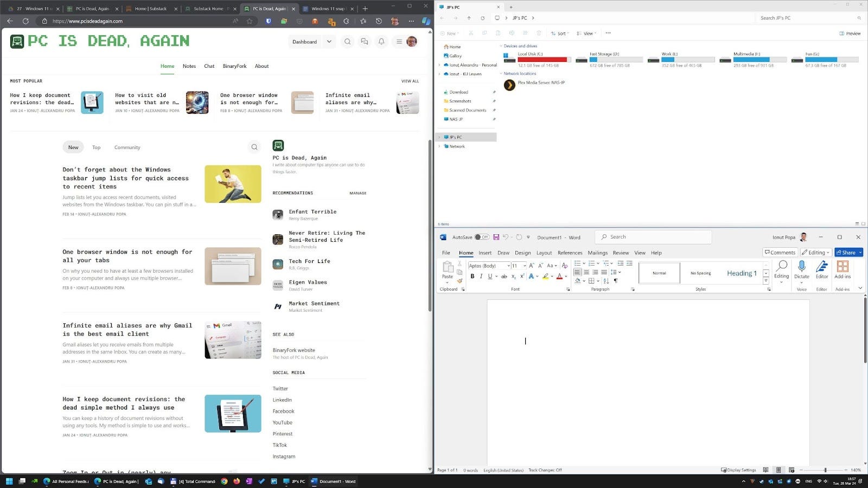Increase font size in Word
Viewport: 868px width, 488px height.
click(x=532, y=266)
